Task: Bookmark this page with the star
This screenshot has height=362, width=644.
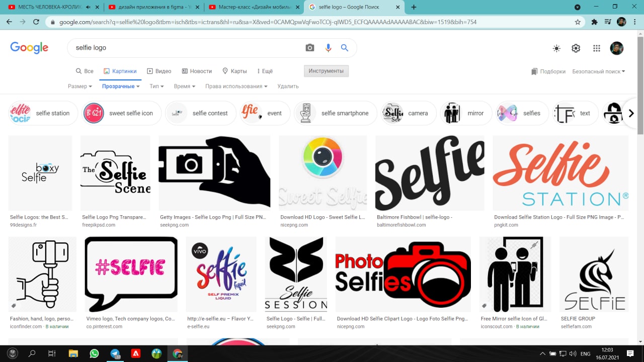Action: [x=578, y=22]
